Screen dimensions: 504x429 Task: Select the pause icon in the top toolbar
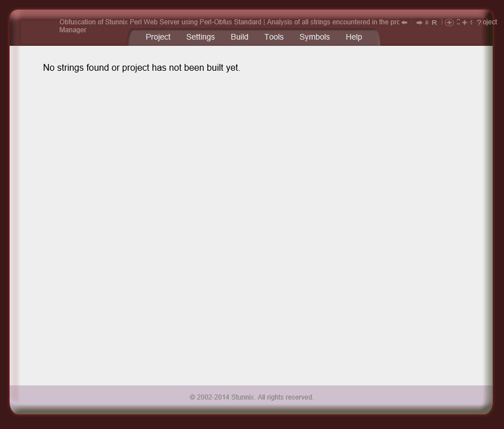pos(426,22)
